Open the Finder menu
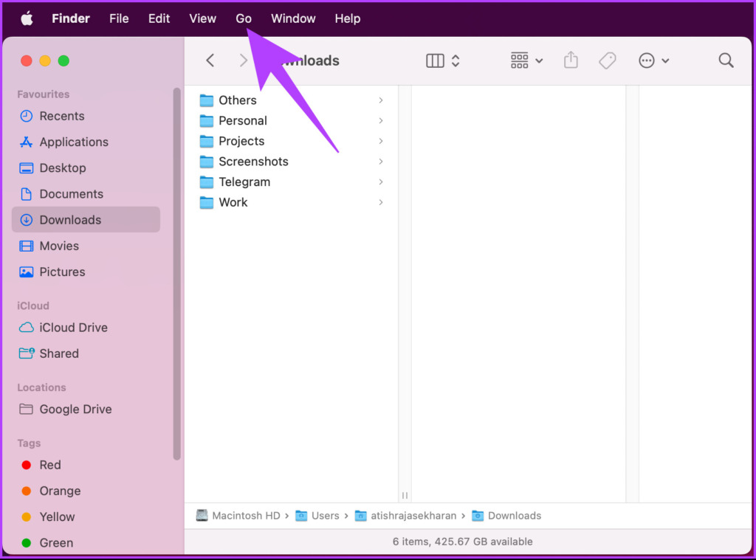 (x=71, y=18)
